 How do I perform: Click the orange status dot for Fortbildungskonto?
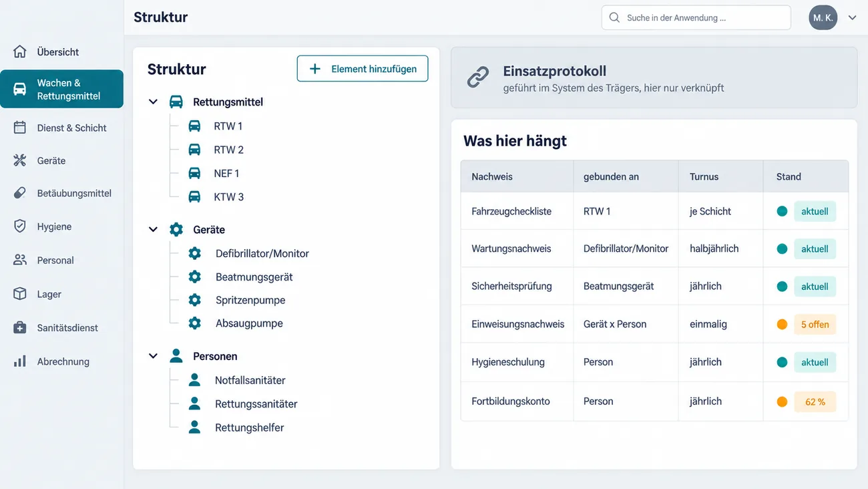coord(782,402)
